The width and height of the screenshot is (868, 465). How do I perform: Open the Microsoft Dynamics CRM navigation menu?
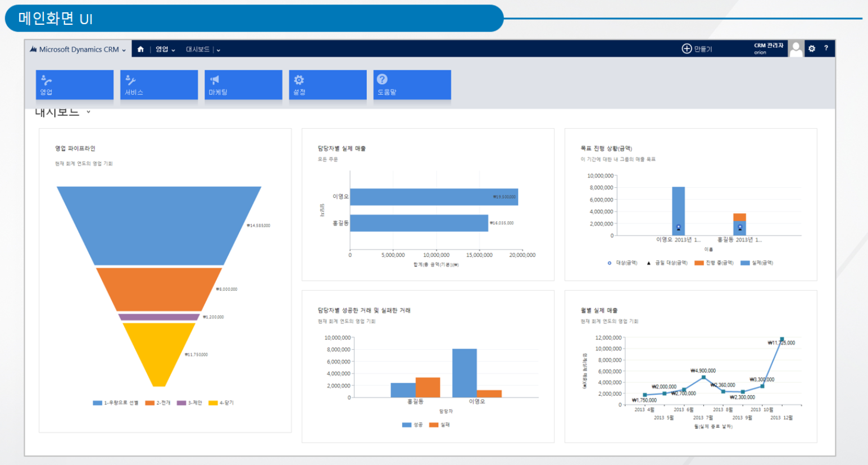(x=78, y=49)
